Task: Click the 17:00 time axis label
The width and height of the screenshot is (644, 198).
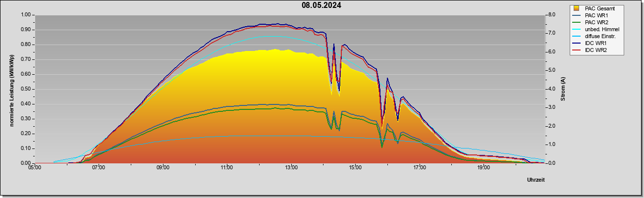Action: (420, 168)
